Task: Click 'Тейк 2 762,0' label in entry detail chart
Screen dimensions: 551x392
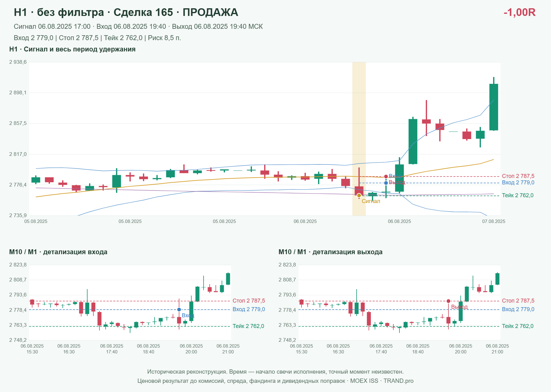Action: pyautogui.click(x=248, y=326)
